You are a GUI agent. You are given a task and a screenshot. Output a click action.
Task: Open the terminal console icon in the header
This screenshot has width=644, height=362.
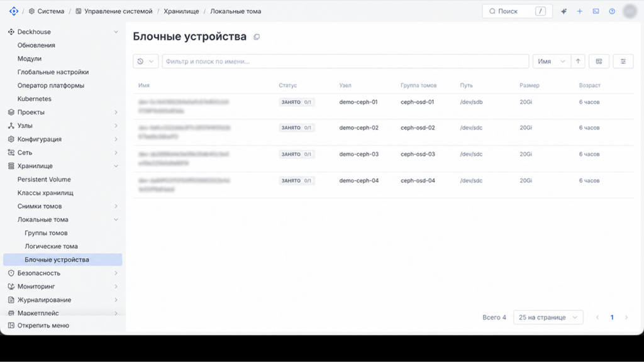[x=596, y=11]
